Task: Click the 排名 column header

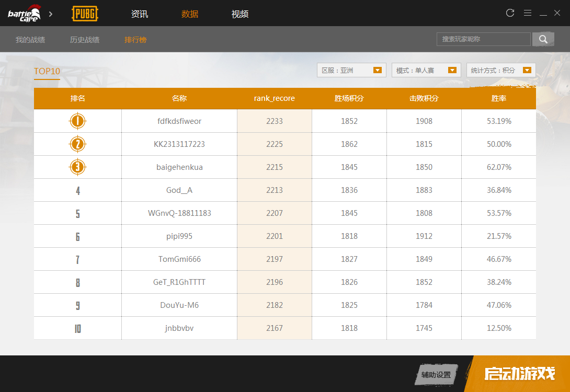Action: click(78, 98)
